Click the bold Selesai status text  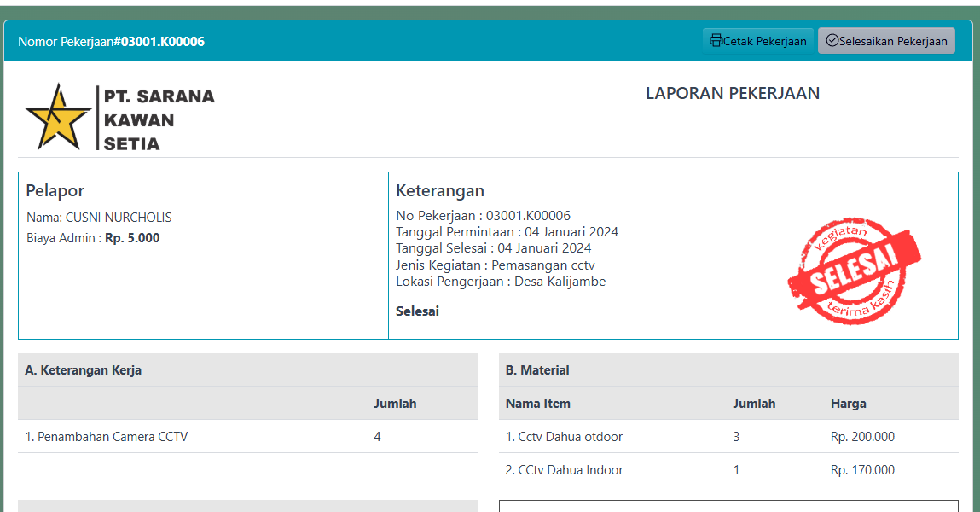[x=417, y=311]
